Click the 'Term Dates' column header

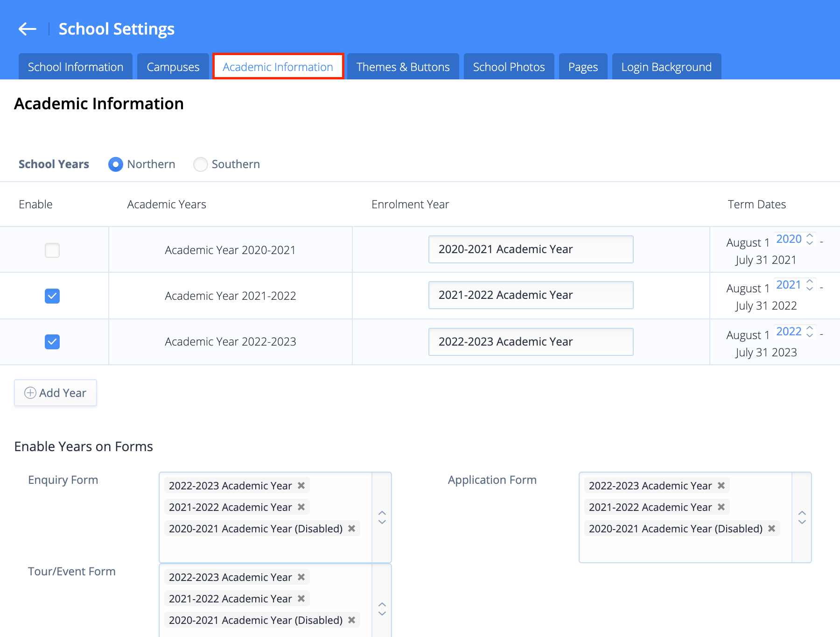pos(757,205)
